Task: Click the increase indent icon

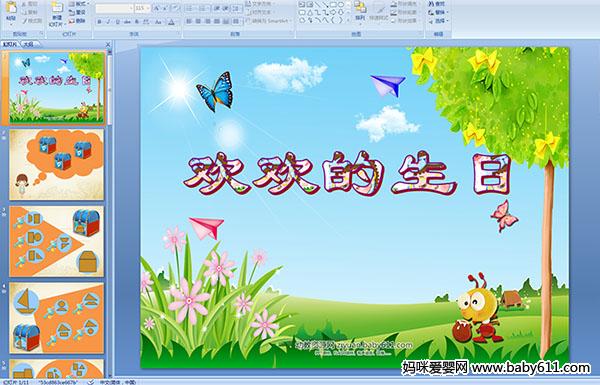Action: click(226, 8)
